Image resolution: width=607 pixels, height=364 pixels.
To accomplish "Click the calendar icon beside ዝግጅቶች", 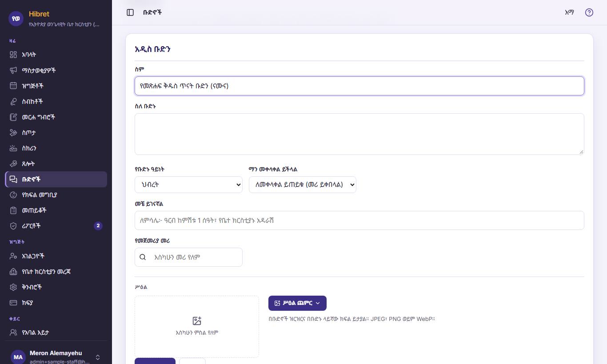I will click(x=13, y=86).
